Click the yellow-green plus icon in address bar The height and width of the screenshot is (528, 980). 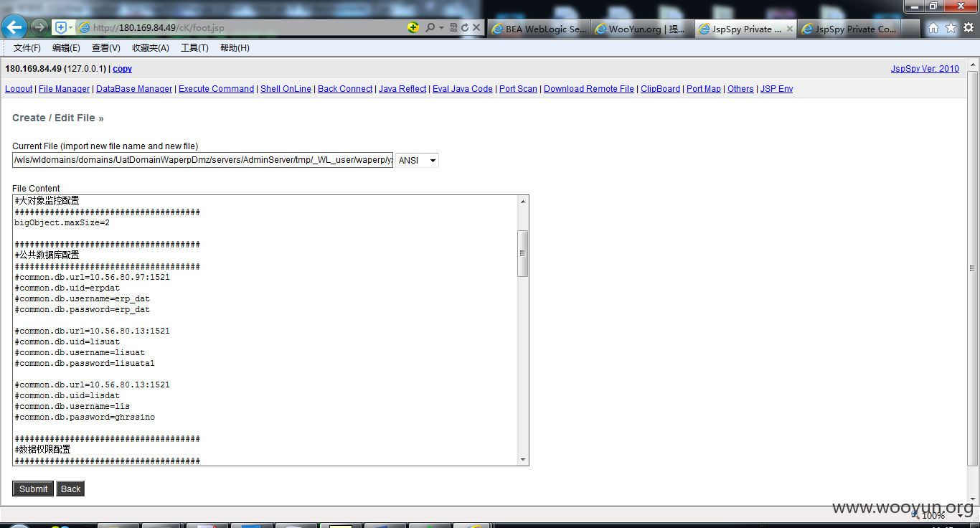[413, 27]
